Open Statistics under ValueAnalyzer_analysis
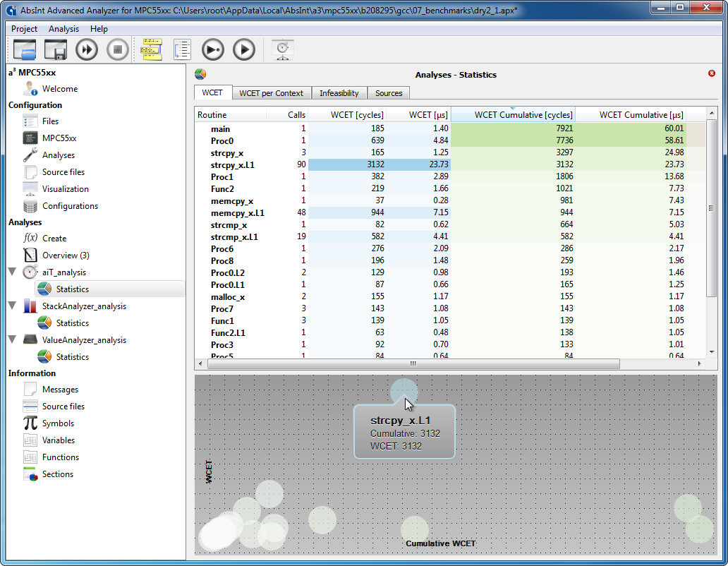The image size is (728, 566). coord(73,356)
